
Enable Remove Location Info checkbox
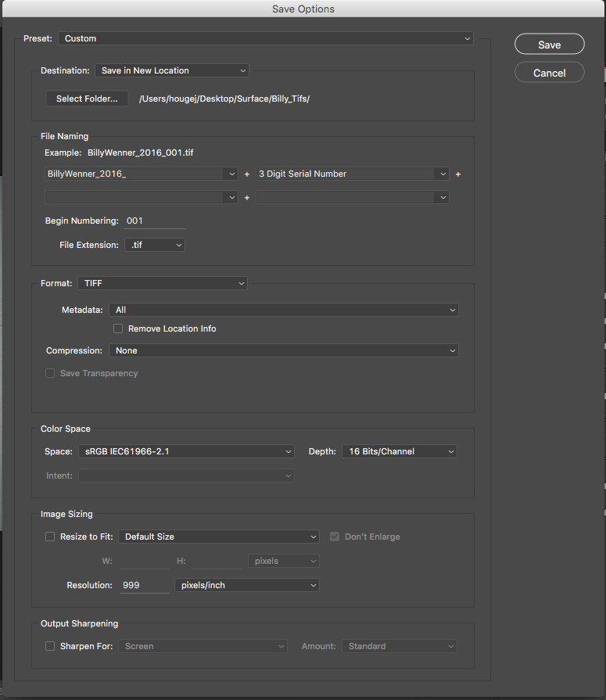119,329
